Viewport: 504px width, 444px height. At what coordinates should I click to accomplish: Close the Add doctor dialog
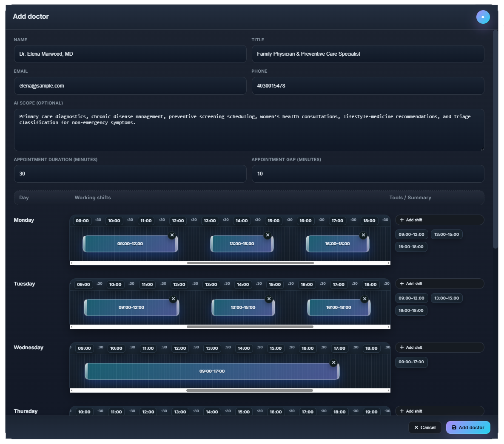click(483, 17)
